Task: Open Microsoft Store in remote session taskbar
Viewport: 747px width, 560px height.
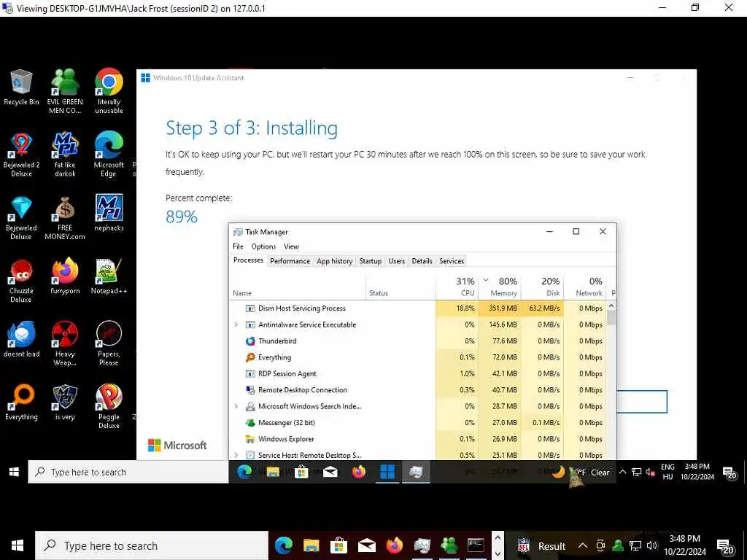Action: (x=301, y=472)
